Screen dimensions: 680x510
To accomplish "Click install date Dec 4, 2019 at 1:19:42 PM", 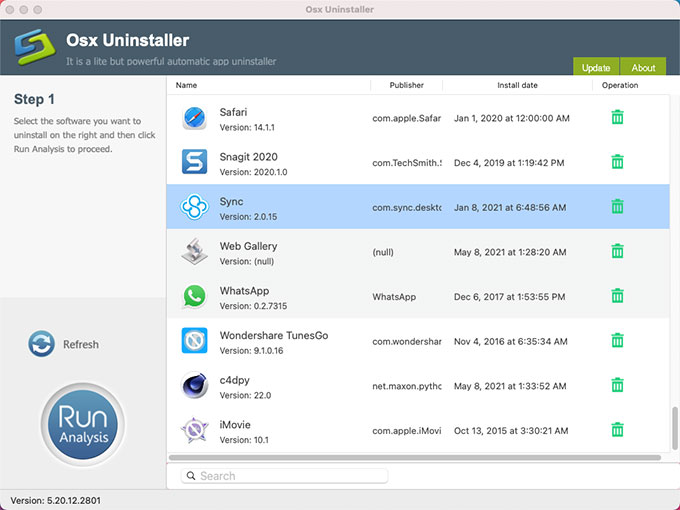I will [x=509, y=163].
